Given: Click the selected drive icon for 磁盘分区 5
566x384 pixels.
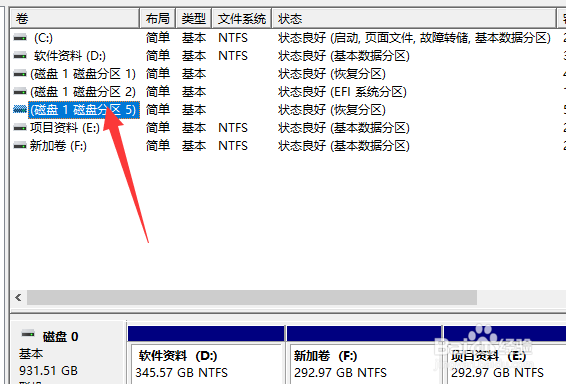Looking at the screenshot, I should (20, 109).
